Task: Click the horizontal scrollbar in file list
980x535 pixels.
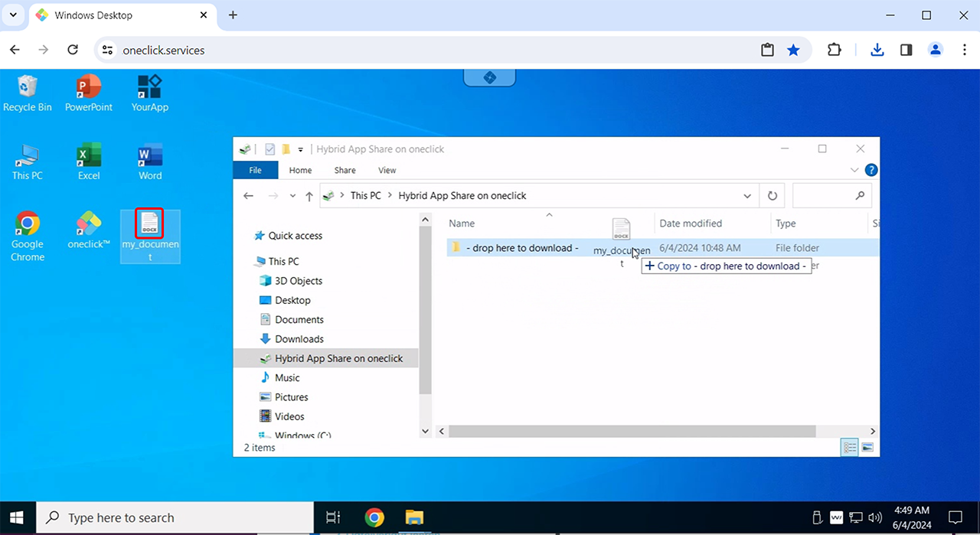Action: (632, 432)
